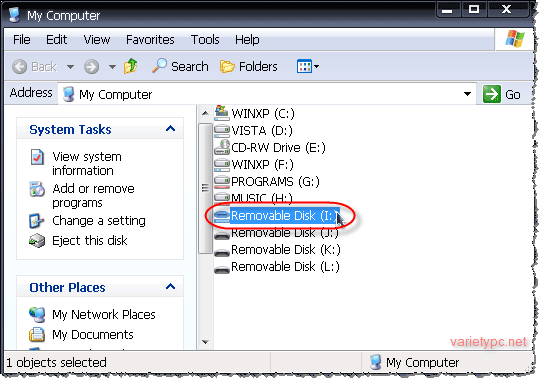Click the View system information icon
This screenshot has height=378, width=539.
coord(37,157)
